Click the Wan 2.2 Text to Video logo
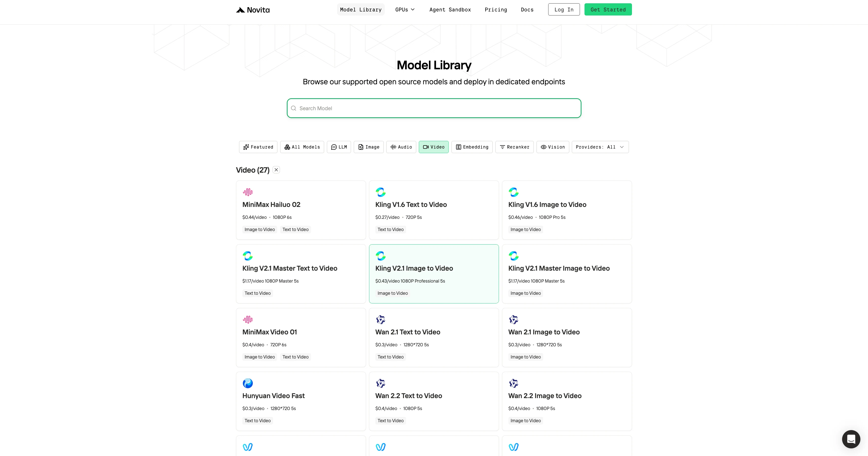868x456 pixels. pos(380,383)
